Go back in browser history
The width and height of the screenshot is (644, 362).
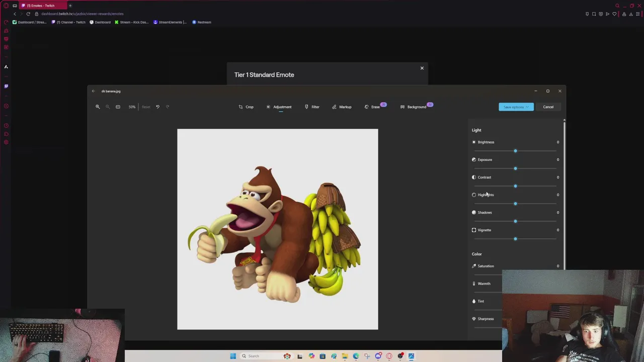pos(15,14)
